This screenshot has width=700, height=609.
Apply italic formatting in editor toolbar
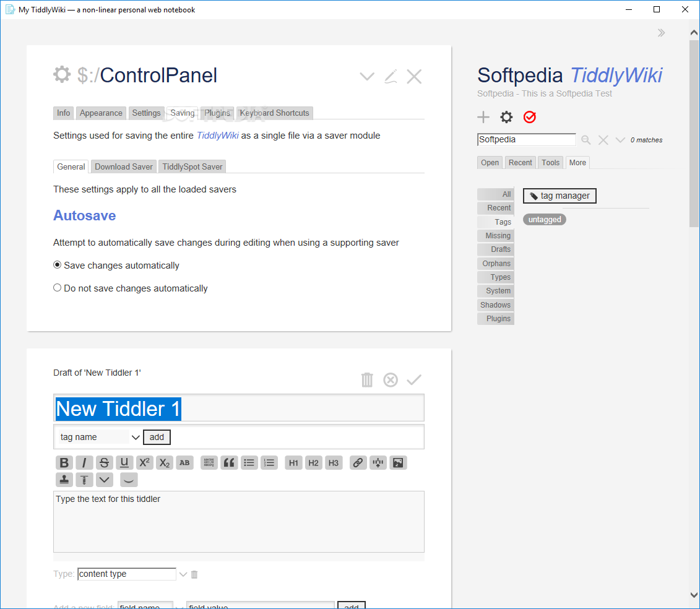[x=84, y=462]
